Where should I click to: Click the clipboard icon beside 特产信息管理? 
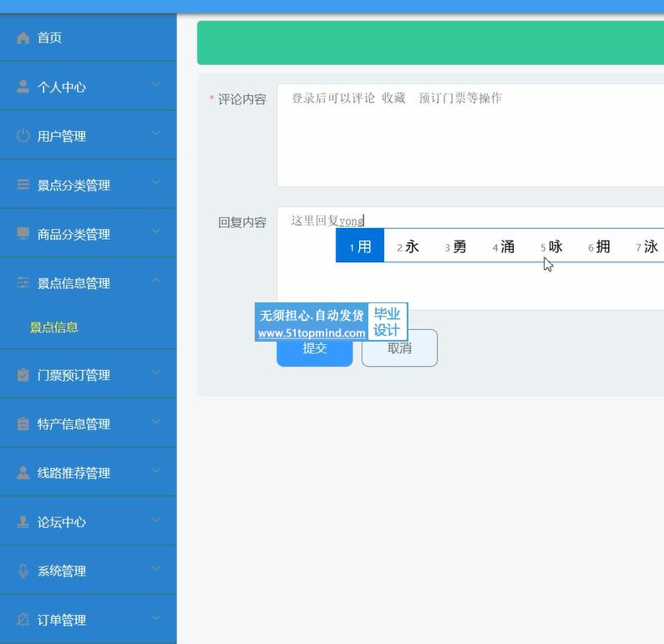[23, 423]
